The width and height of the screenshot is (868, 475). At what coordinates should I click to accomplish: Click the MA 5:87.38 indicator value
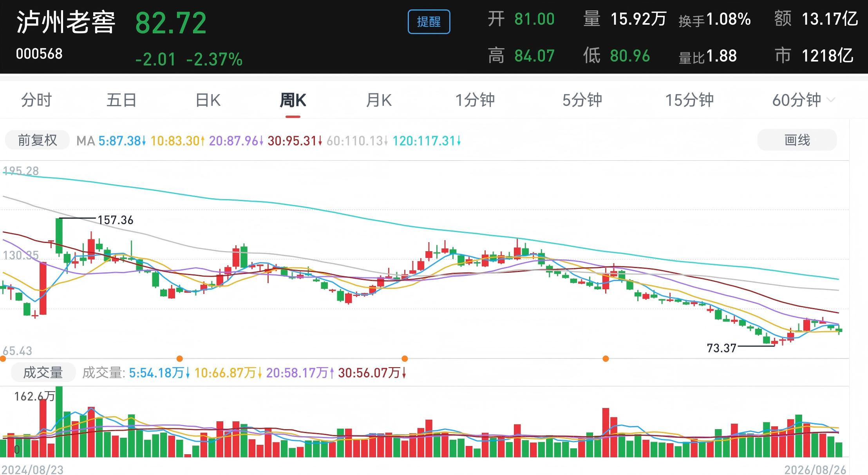point(122,141)
